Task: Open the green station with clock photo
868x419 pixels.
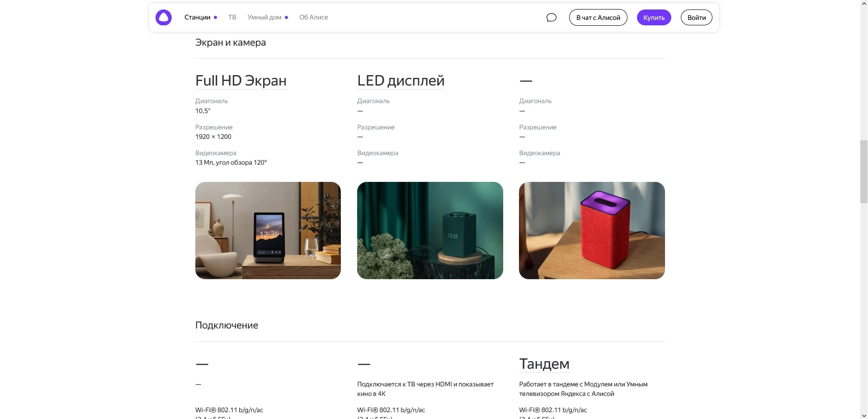Action: [x=430, y=230]
